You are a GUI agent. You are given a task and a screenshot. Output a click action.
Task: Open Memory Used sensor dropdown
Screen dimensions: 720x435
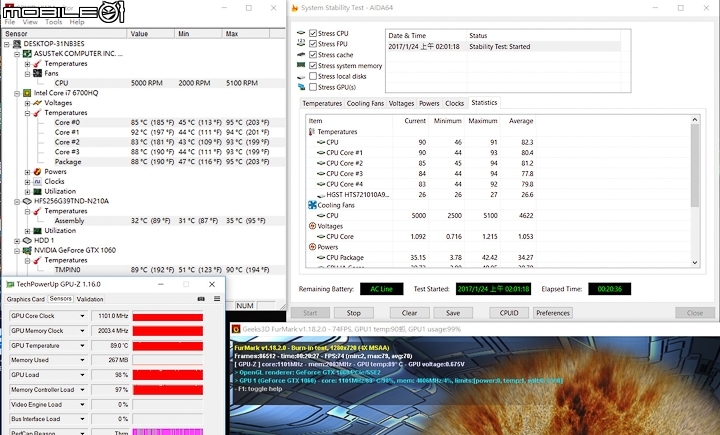click(x=83, y=360)
